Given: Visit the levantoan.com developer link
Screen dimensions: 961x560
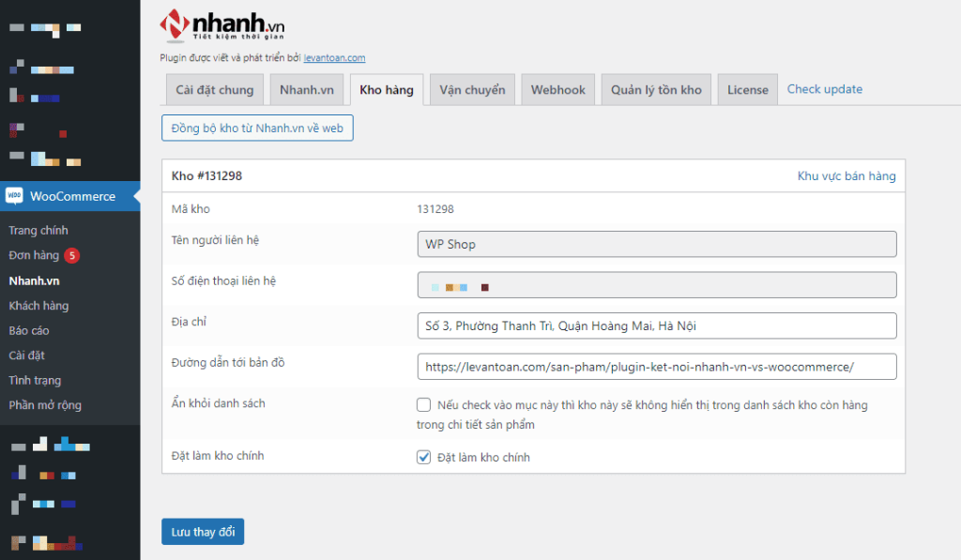Looking at the screenshot, I should tap(334, 58).
